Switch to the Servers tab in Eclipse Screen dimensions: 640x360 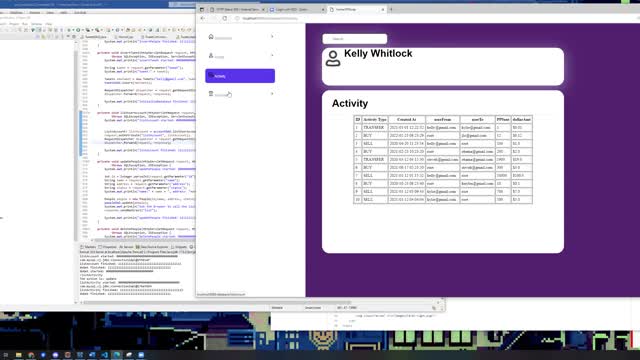click(x=126, y=247)
